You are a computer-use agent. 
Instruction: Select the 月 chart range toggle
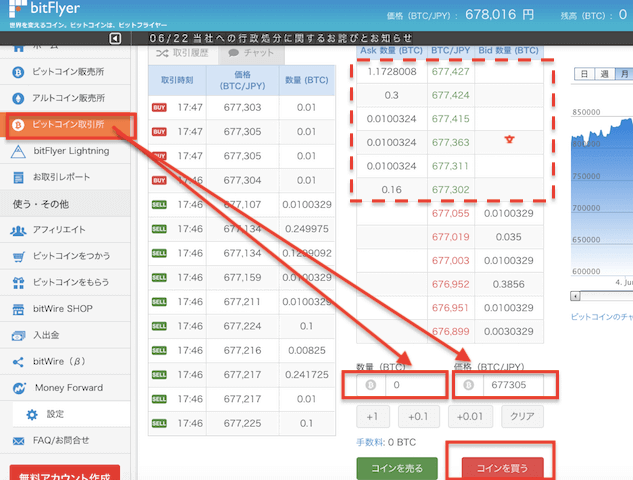pyautogui.click(x=624, y=74)
